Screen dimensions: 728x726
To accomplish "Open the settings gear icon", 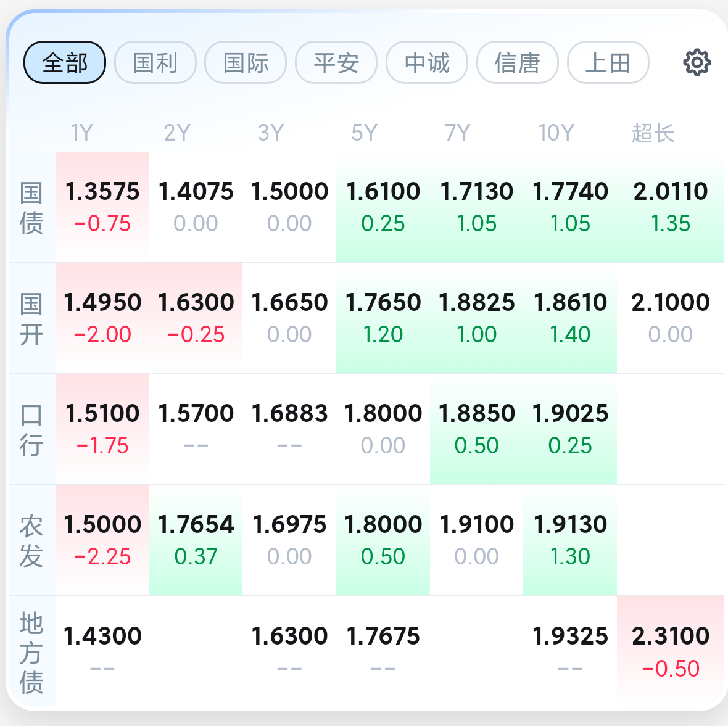I will [x=697, y=62].
